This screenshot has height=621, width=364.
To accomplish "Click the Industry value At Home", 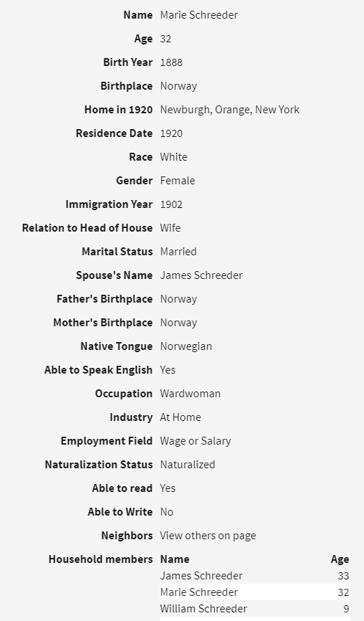I will pos(180,417).
